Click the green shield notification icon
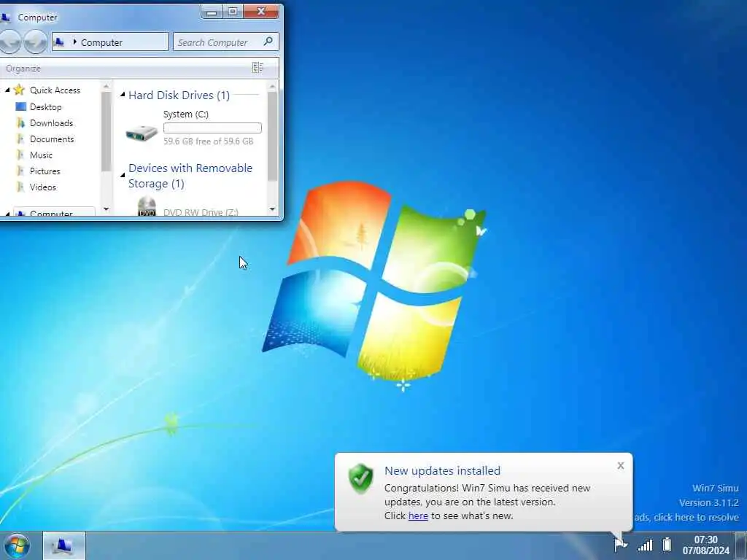 (360, 478)
